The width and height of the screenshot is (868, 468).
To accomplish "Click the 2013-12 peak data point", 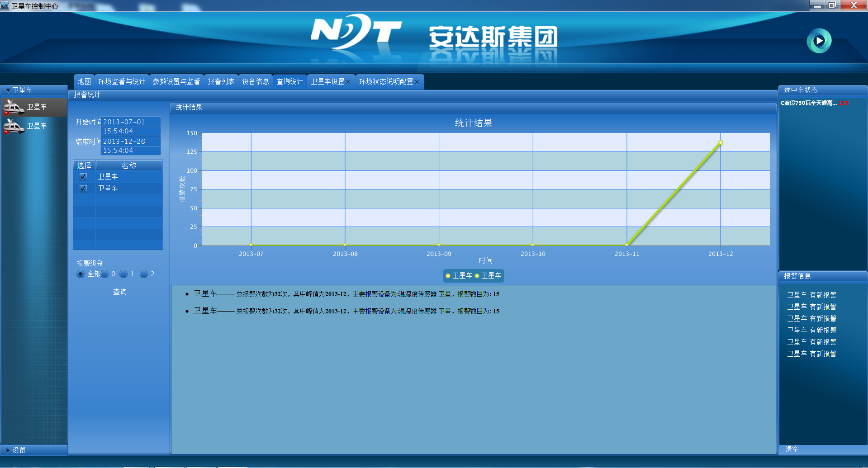I will [721, 142].
